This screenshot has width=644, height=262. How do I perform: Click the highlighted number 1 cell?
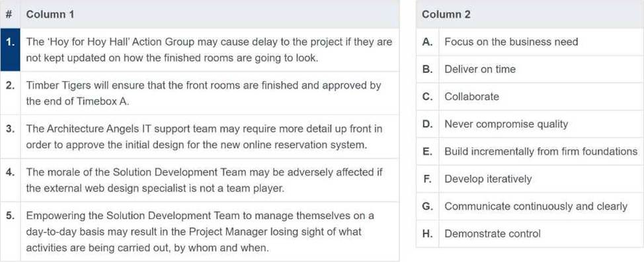tap(11, 50)
